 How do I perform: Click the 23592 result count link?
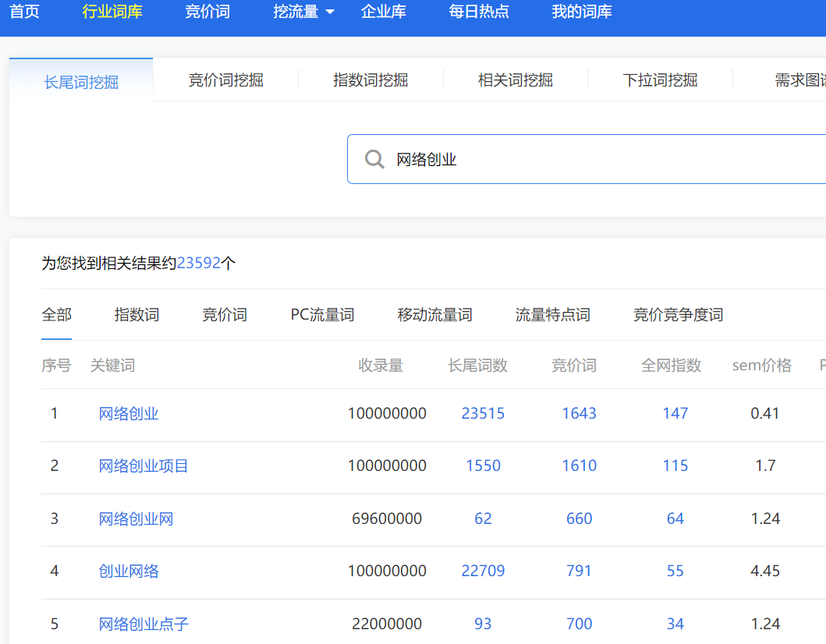pos(200,262)
